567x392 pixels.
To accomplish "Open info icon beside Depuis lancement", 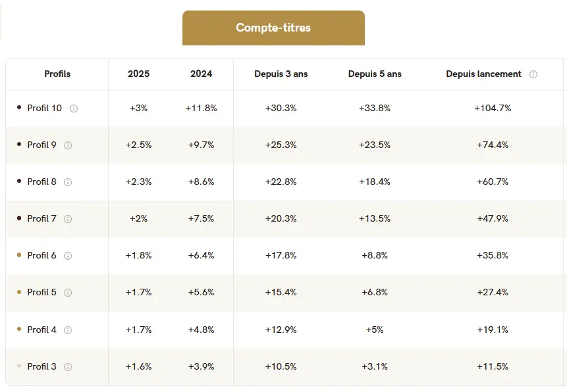I will pos(533,74).
